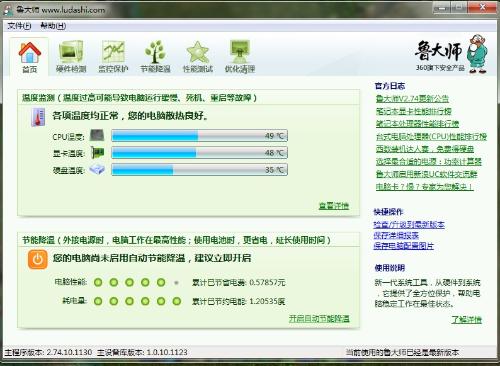Open the 查看详情 temperature details link

pos(334,206)
